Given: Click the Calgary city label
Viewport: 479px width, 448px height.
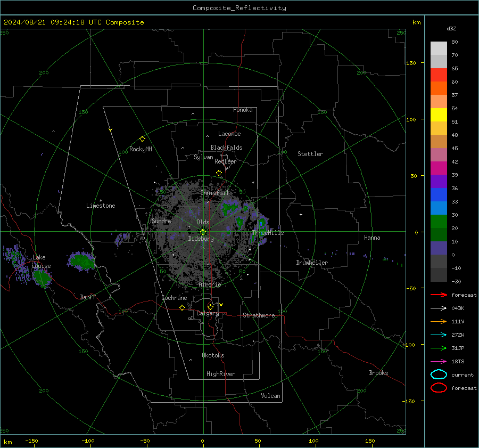Looking at the screenshot, I should [x=208, y=313].
